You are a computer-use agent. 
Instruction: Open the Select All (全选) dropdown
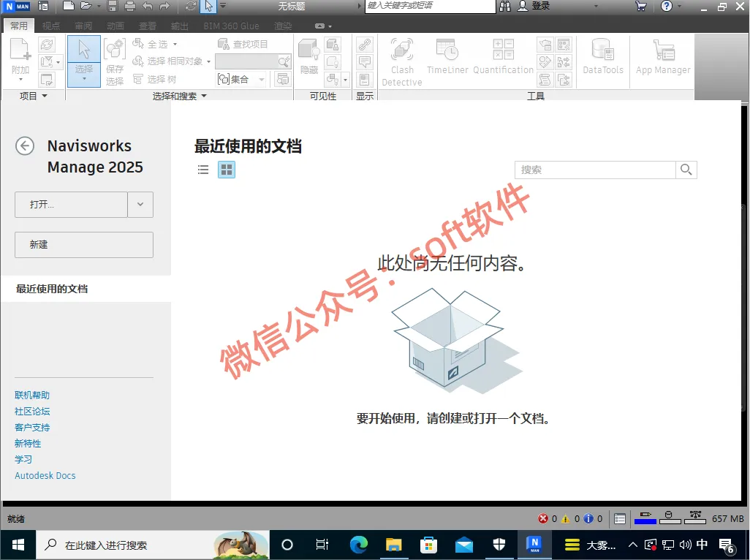click(x=175, y=45)
